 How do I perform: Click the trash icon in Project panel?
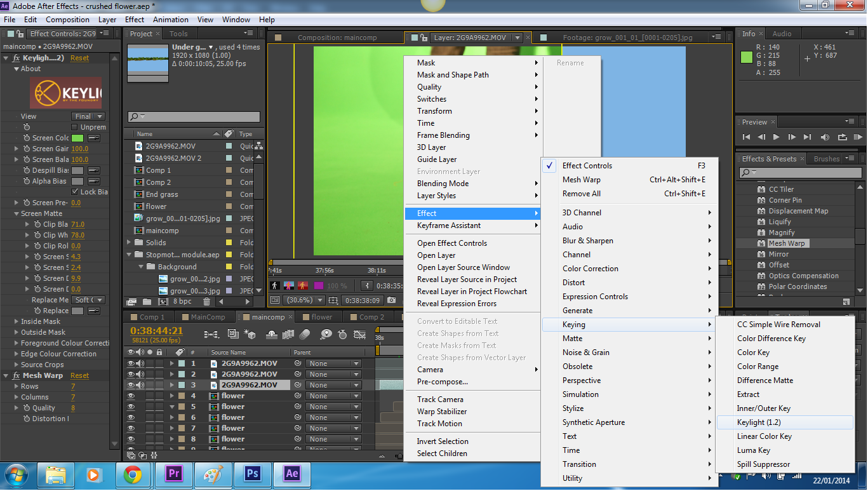point(206,302)
